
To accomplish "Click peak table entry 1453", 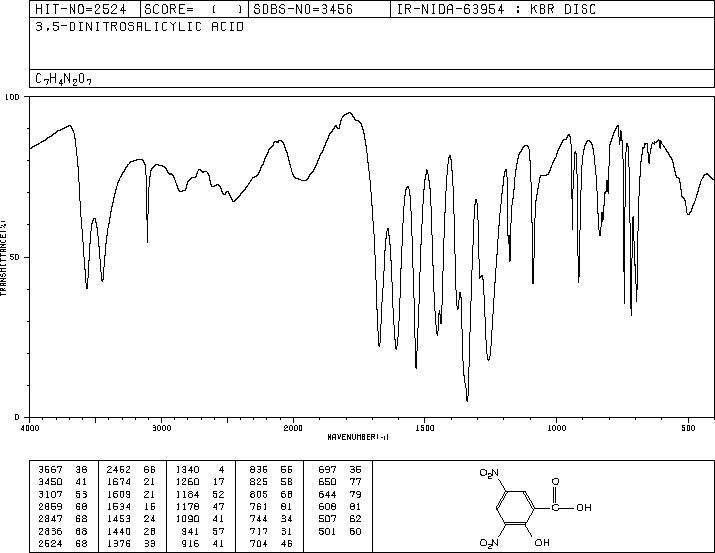I will (x=119, y=519).
